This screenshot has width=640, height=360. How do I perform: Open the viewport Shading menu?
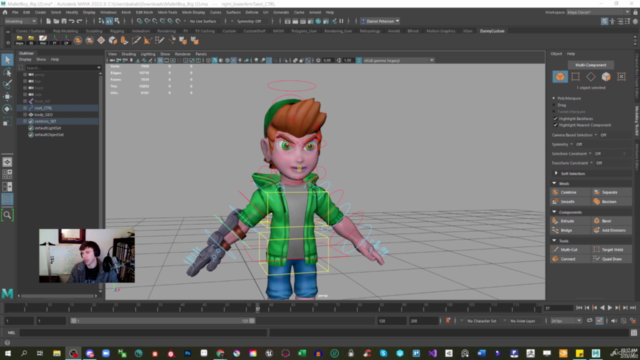[129, 54]
